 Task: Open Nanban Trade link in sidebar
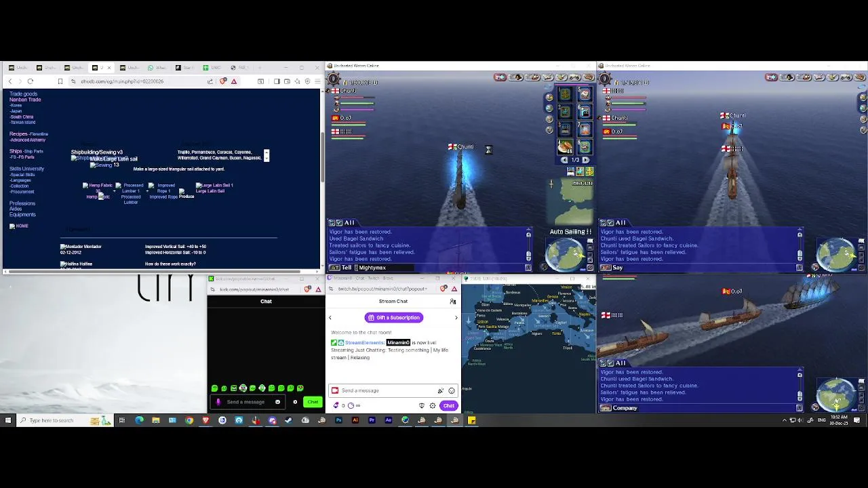pyautogui.click(x=25, y=100)
